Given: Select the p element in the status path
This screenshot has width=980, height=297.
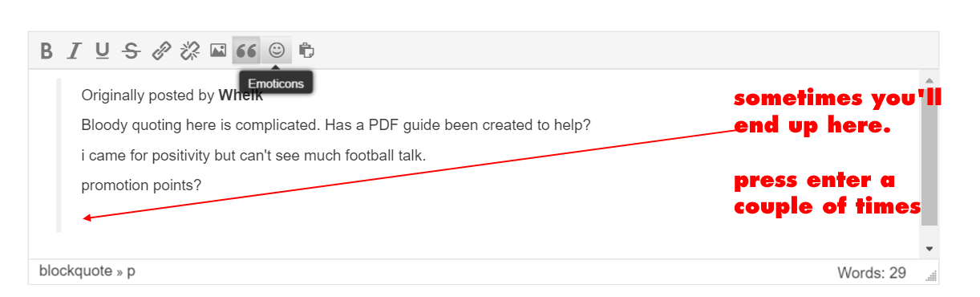Looking at the screenshot, I should tap(131, 272).
